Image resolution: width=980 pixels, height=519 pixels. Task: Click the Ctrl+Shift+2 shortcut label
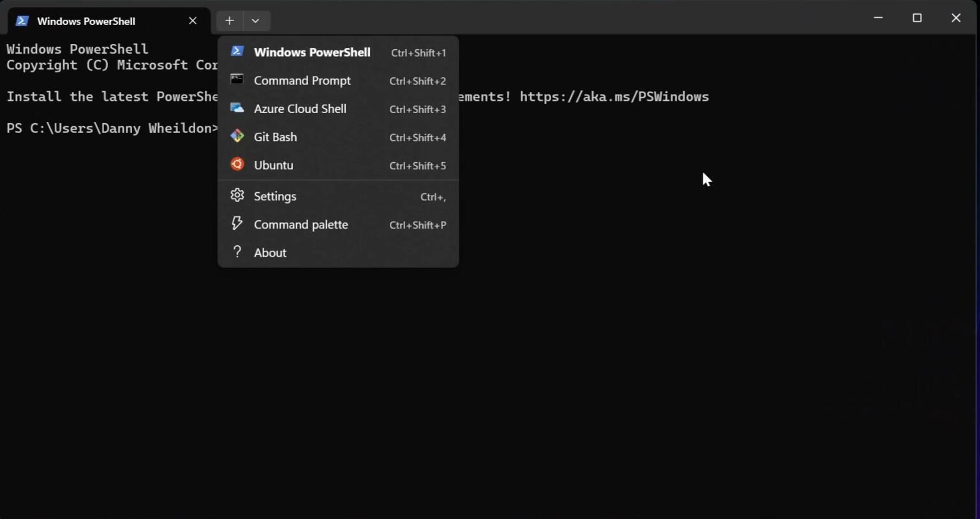[x=418, y=81]
